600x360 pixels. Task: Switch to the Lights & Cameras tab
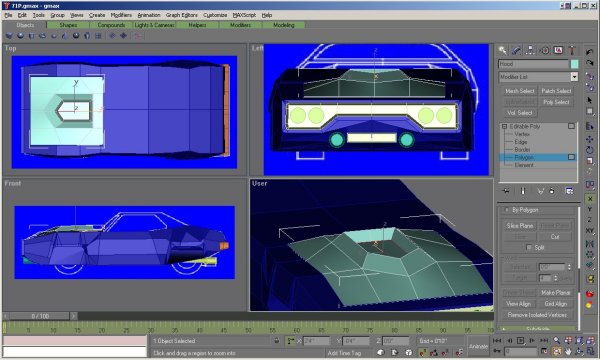coord(154,25)
